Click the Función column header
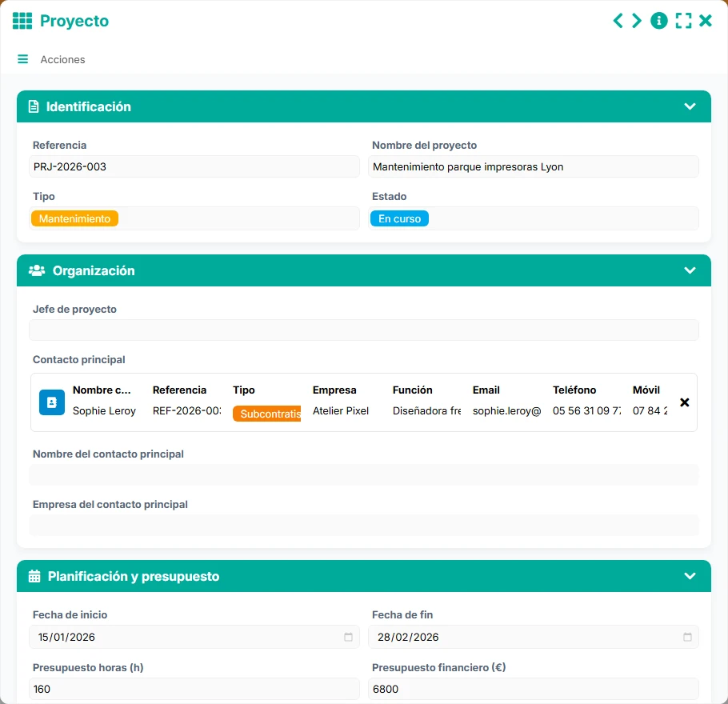728x704 pixels. pyautogui.click(x=413, y=390)
